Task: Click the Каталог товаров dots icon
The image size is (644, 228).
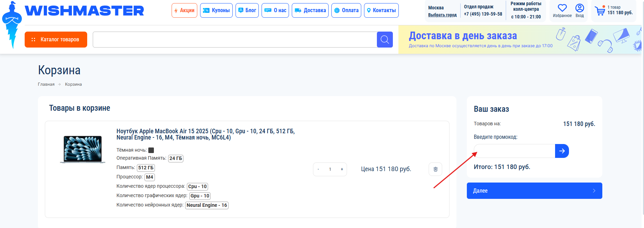Action: point(33,40)
